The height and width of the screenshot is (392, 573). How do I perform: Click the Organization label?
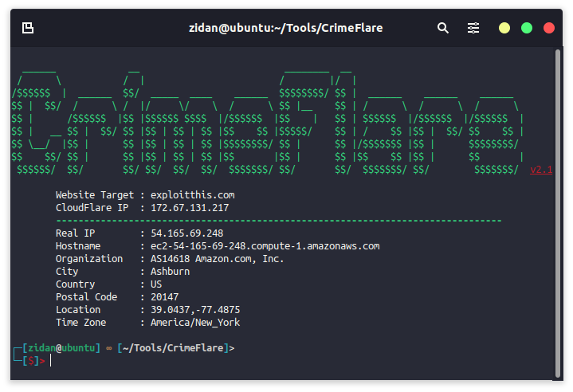pos(89,259)
